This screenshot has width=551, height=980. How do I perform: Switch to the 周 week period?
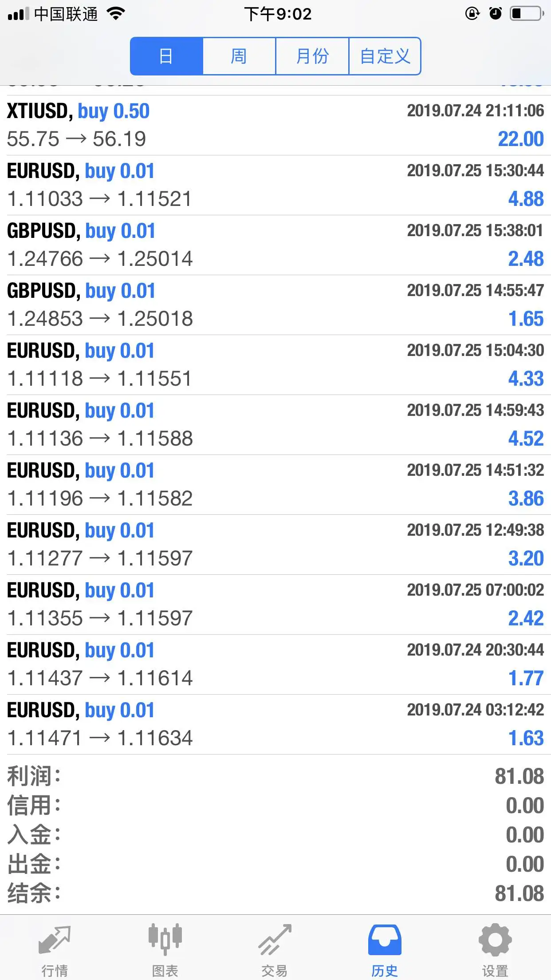point(239,56)
